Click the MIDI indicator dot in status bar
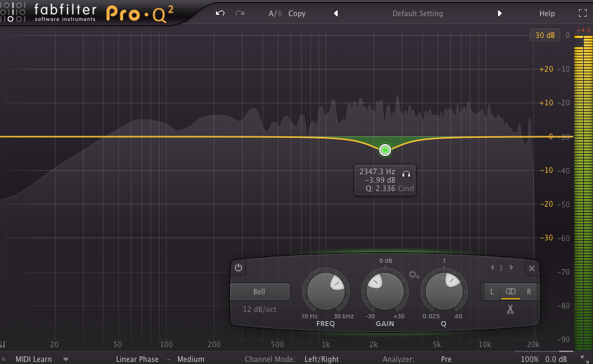Screen dimensions: 593x364 tap(4, 359)
